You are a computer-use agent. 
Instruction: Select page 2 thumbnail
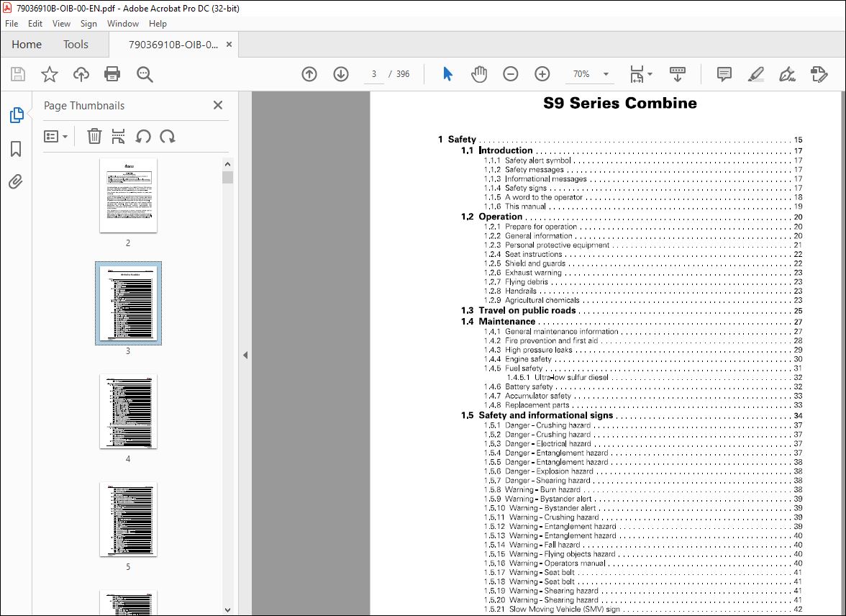point(128,196)
